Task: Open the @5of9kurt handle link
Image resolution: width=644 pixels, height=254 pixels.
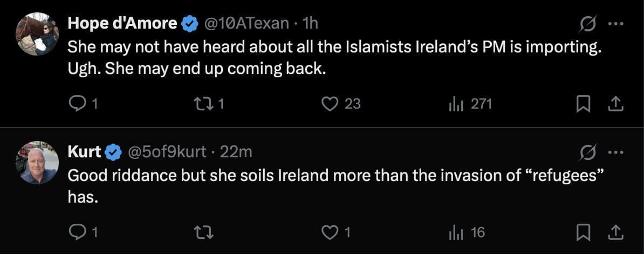Action: click(166, 152)
